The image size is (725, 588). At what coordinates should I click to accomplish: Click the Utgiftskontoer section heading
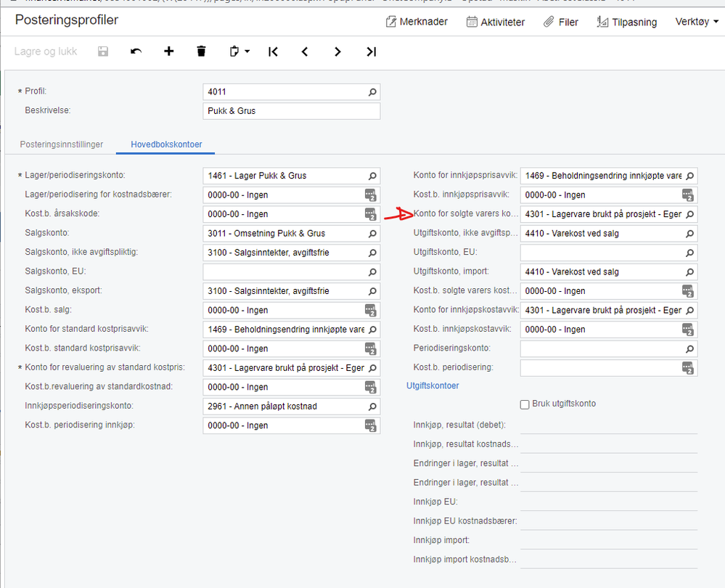point(433,386)
